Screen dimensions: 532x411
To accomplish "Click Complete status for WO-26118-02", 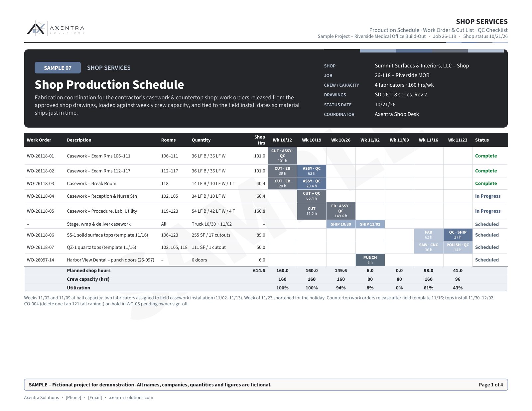I will (486, 171).
